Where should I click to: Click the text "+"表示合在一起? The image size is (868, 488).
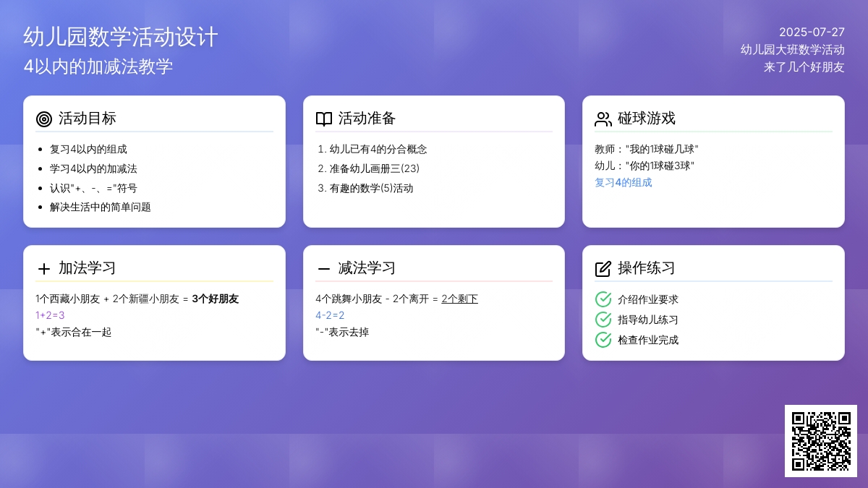(x=74, y=333)
